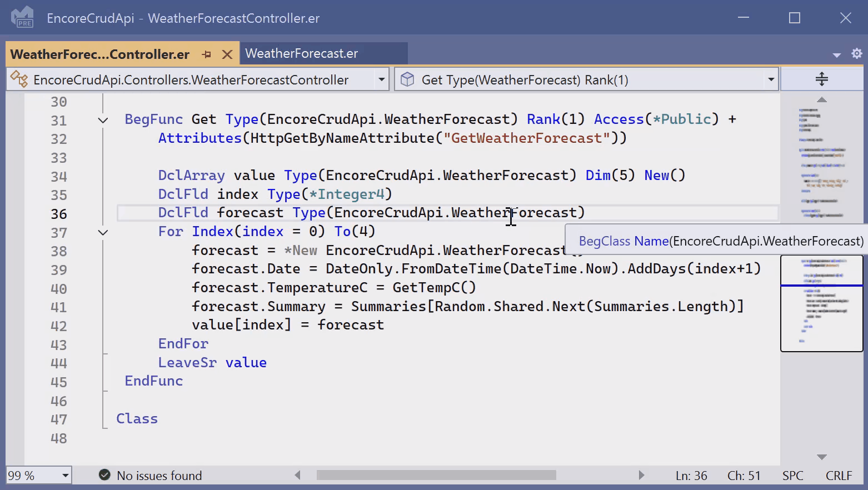
Task: Close the WeatherForecastController.er tab
Action: pyautogui.click(x=227, y=54)
